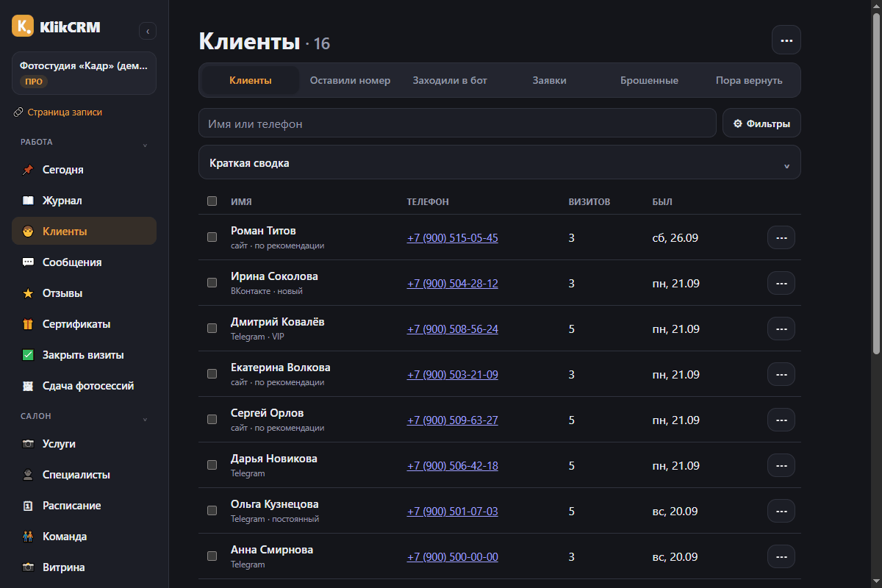
Task: Switch to the Заявки tab
Action: [x=550, y=80]
